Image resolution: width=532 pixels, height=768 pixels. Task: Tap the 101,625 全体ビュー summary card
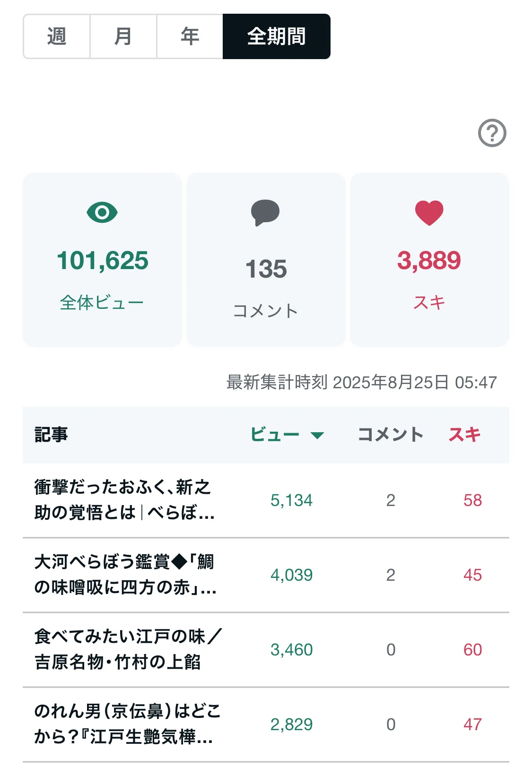[102, 260]
